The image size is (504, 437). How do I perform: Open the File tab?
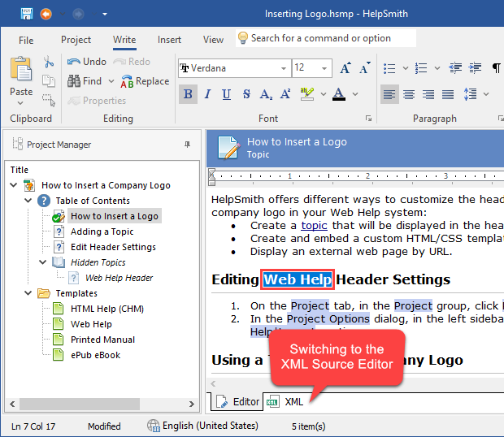(x=26, y=40)
